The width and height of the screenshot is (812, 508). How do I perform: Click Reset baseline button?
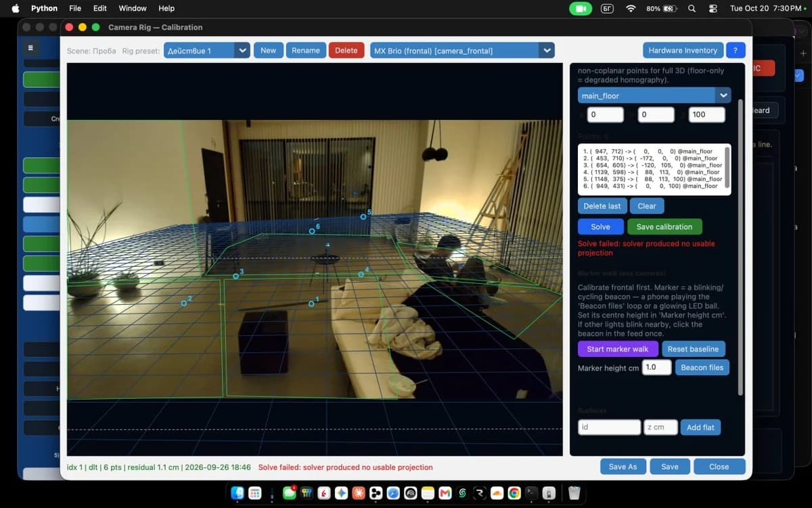coord(694,349)
